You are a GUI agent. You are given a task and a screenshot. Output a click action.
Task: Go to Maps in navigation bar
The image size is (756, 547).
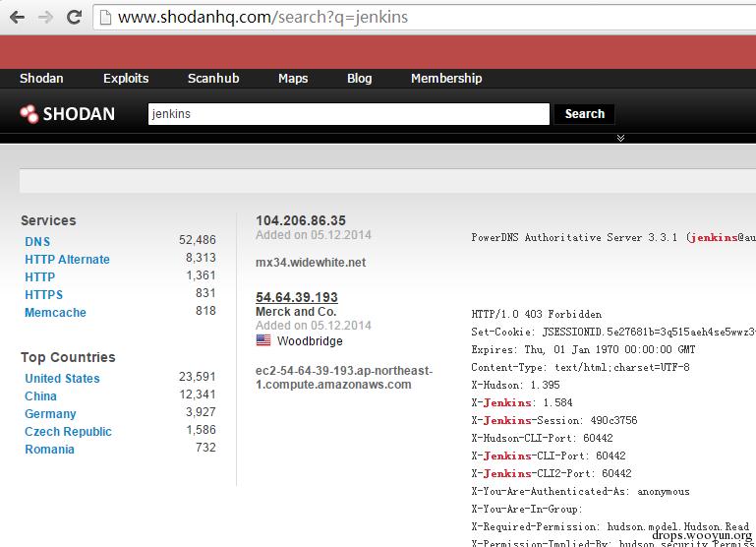point(293,78)
